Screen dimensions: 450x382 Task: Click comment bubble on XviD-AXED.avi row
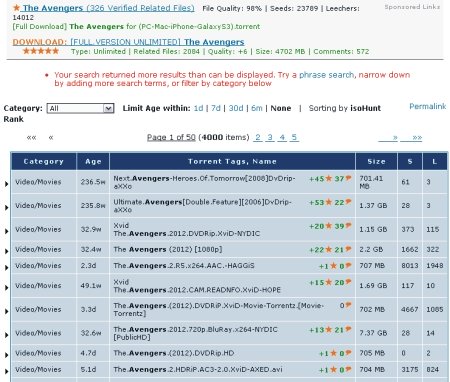coord(348,369)
